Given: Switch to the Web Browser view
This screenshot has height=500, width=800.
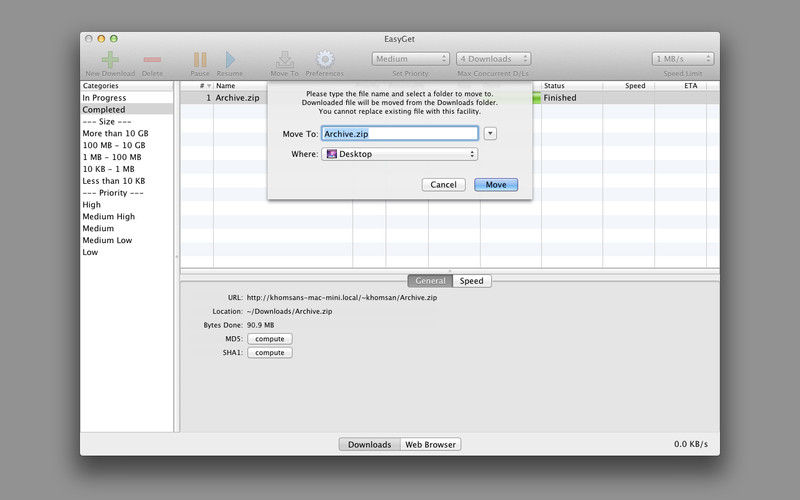Looking at the screenshot, I should coord(431,444).
